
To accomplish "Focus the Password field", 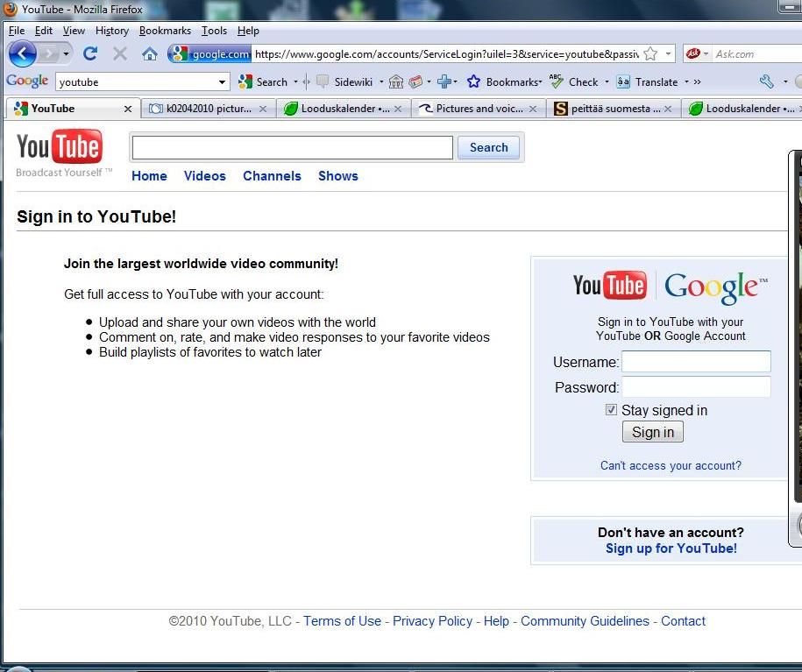I will click(x=696, y=387).
